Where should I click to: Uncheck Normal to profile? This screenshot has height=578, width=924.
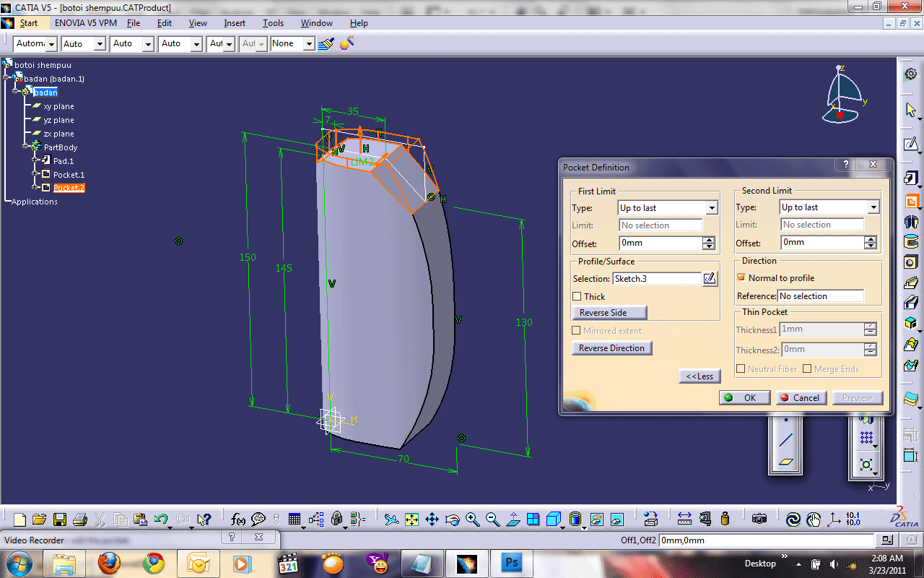click(x=740, y=277)
